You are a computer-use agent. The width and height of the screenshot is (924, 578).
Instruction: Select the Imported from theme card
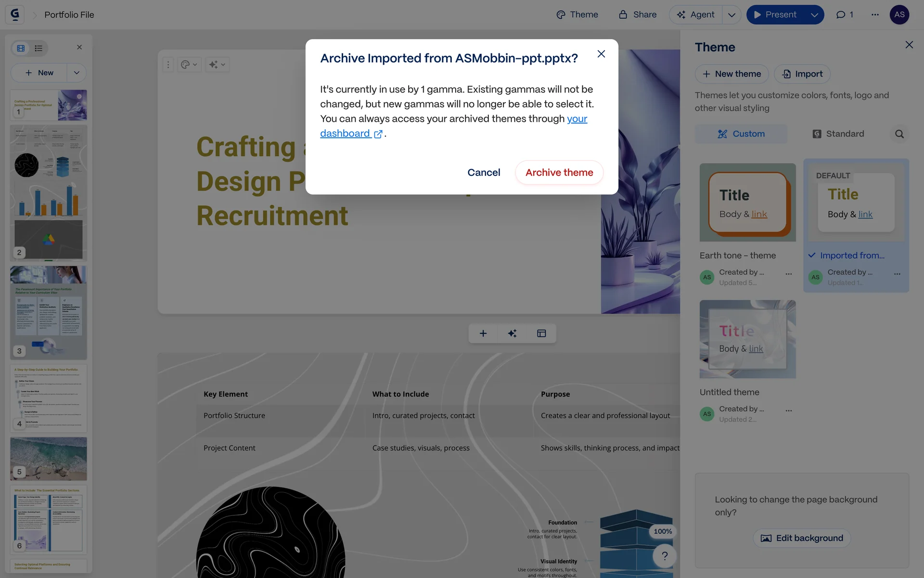[x=856, y=202]
